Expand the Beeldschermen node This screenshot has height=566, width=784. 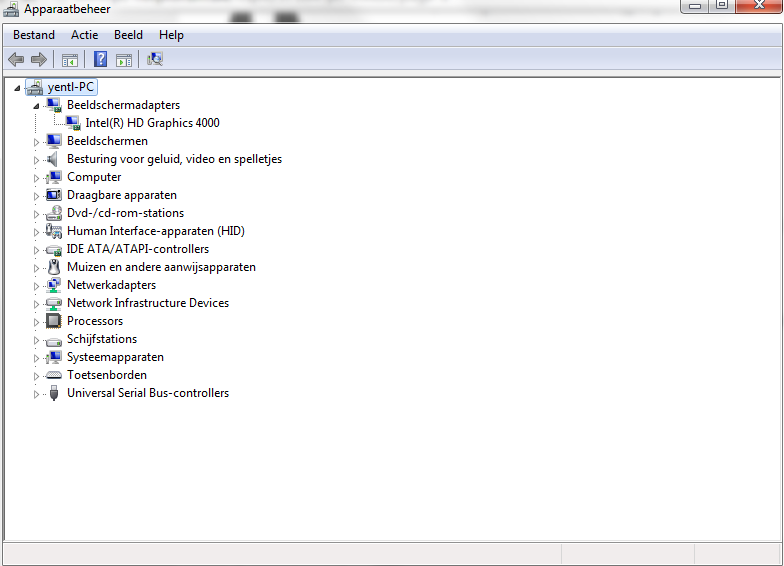tap(36, 142)
